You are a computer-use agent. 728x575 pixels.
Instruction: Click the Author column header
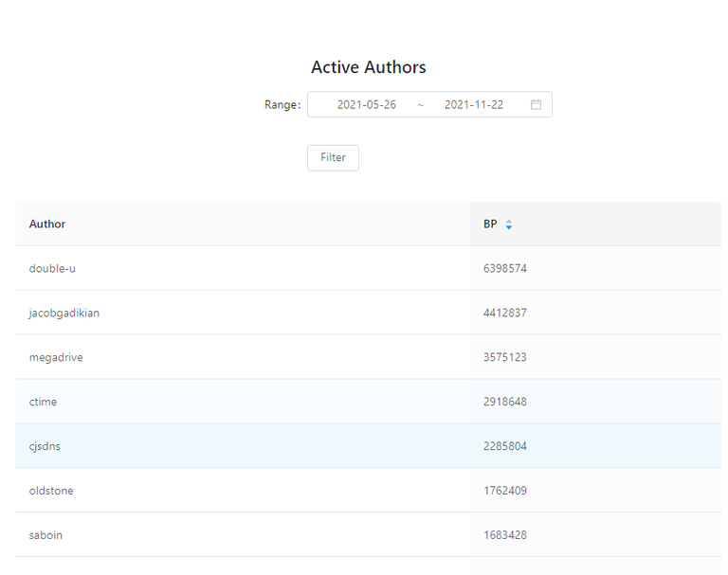pos(243,225)
